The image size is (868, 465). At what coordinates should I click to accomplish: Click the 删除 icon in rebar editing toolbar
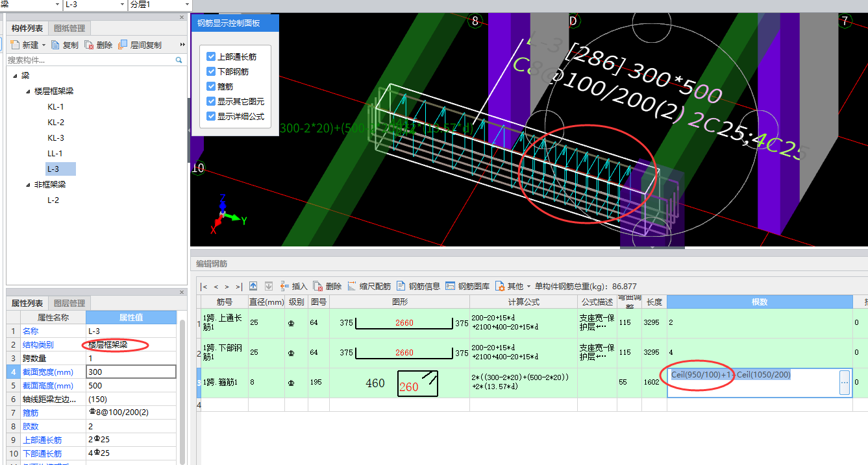click(x=318, y=286)
